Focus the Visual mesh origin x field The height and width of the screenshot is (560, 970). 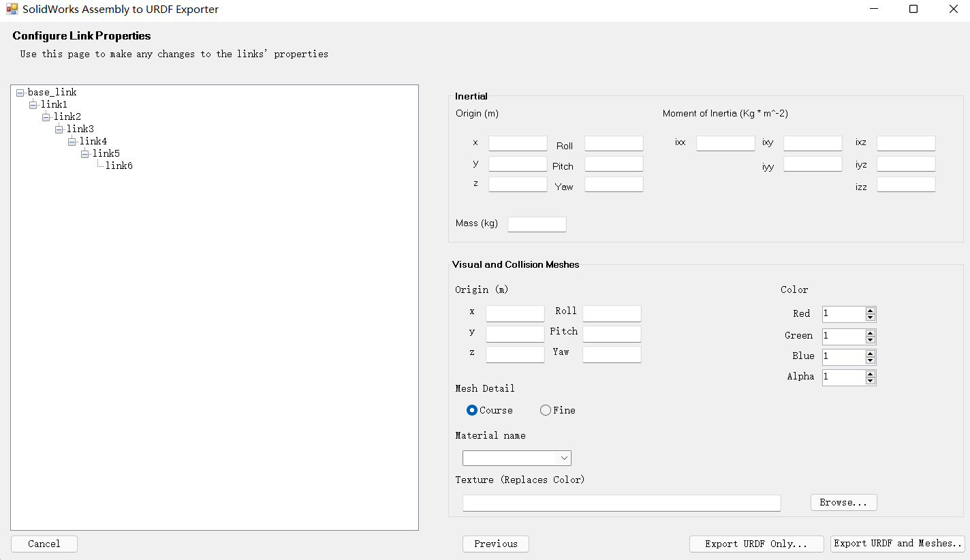click(x=515, y=313)
